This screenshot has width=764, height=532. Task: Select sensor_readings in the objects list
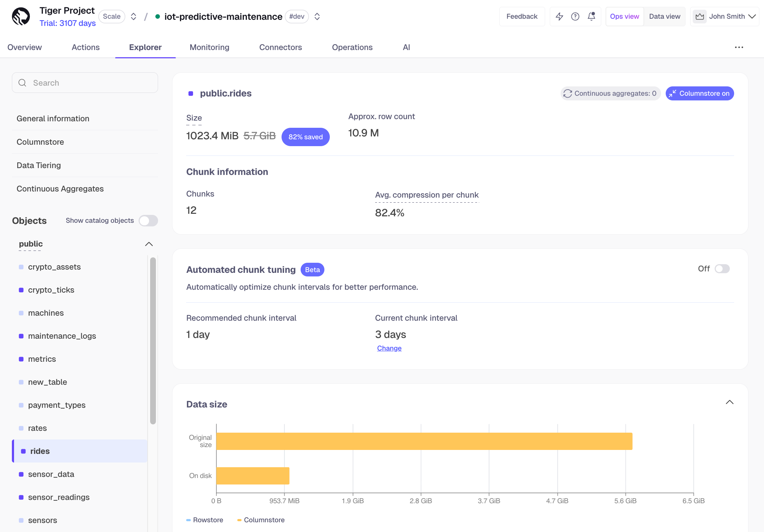point(59,497)
